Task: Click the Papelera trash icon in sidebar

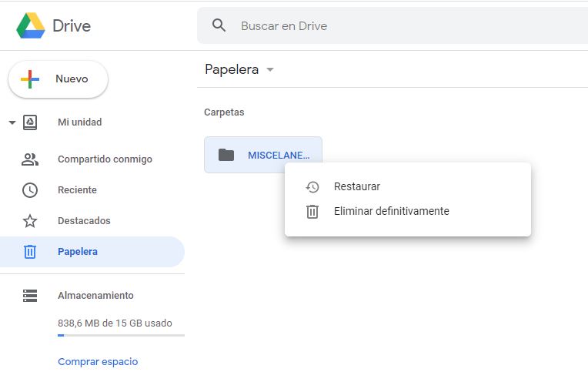Action: click(x=30, y=252)
